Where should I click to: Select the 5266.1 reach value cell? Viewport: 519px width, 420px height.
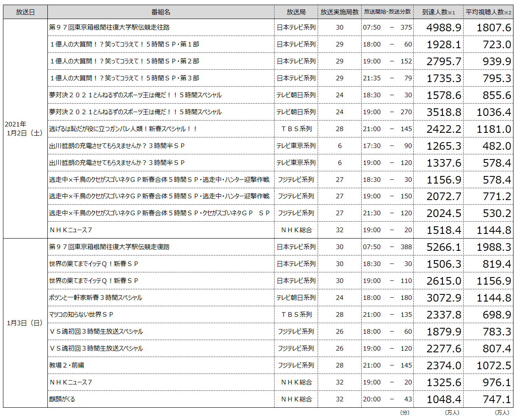[439, 247]
